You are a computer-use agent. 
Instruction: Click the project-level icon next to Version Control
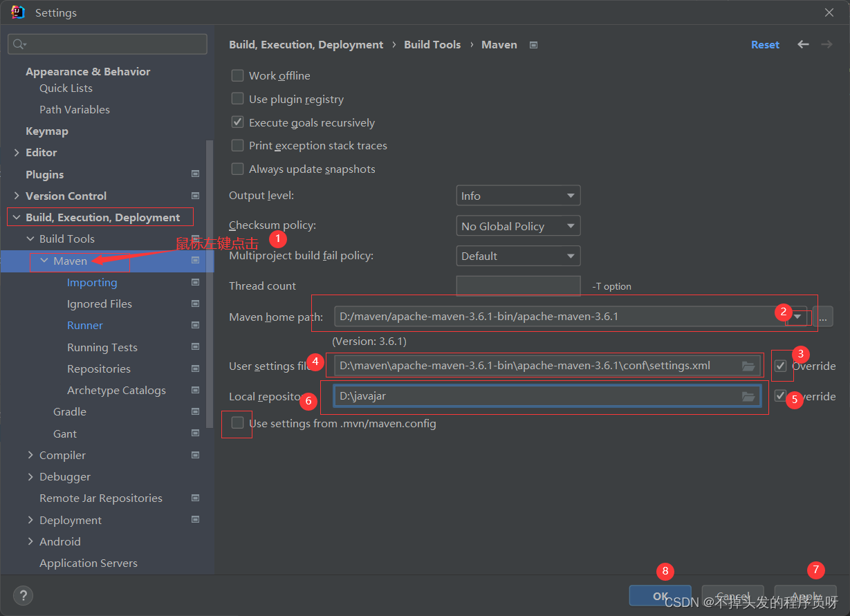pyautogui.click(x=195, y=196)
